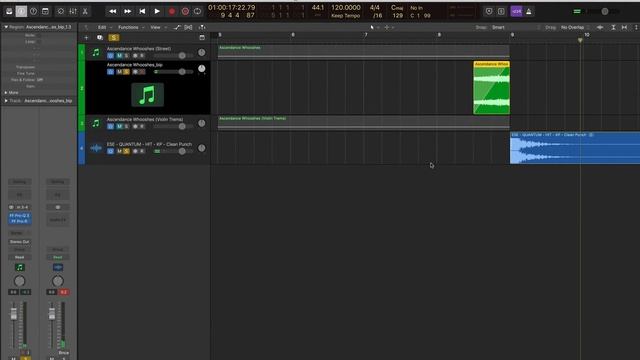Image resolution: width=640 pixels, height=360 pixels.
Task: Toggle the tuner icon in control bar
Action: (489, 11)
